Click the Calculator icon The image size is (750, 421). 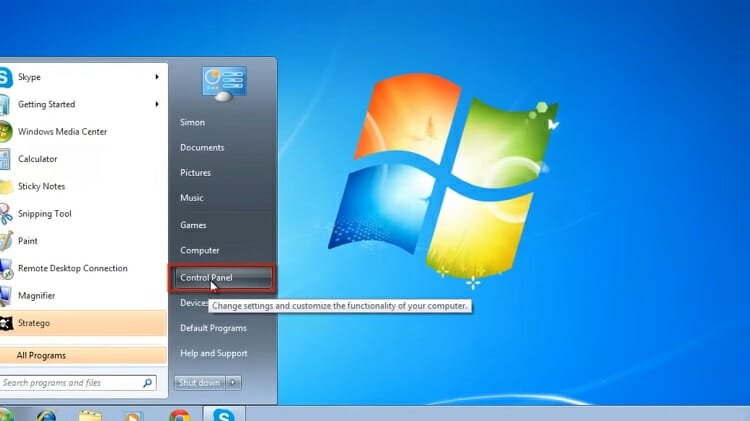click(4, 159)
